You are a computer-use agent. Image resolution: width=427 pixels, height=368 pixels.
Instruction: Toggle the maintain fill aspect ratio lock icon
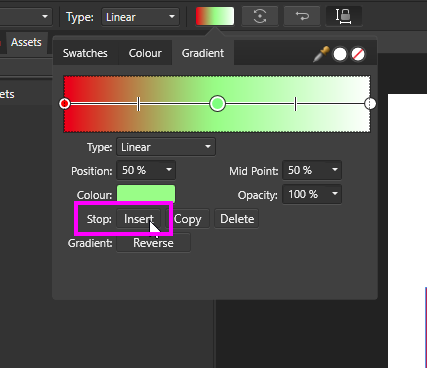click(x=344, y=16)
